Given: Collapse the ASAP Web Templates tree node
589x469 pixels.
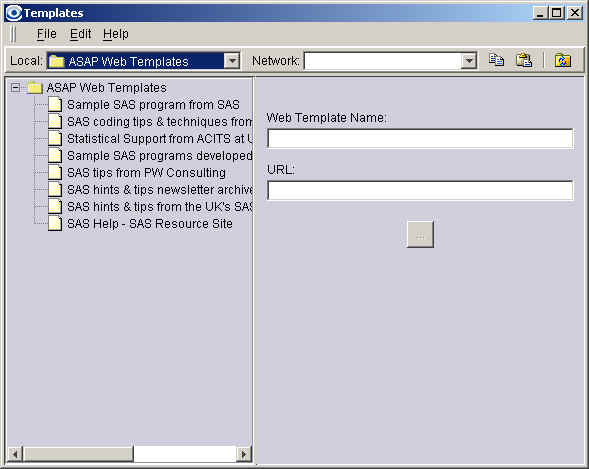Looking at the screenshot, I should [x=15, y=88].
